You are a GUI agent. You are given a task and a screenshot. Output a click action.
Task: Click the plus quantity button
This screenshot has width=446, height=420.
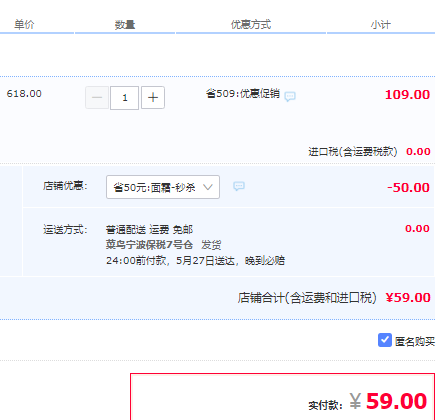click(x=153, y=98)
